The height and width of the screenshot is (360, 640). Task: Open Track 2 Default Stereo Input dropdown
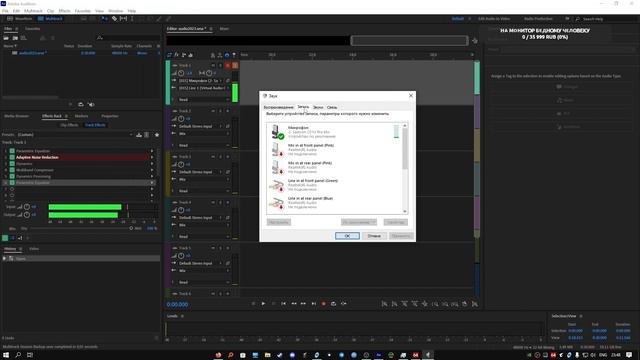pyautogui.click(x=200, y=127)
